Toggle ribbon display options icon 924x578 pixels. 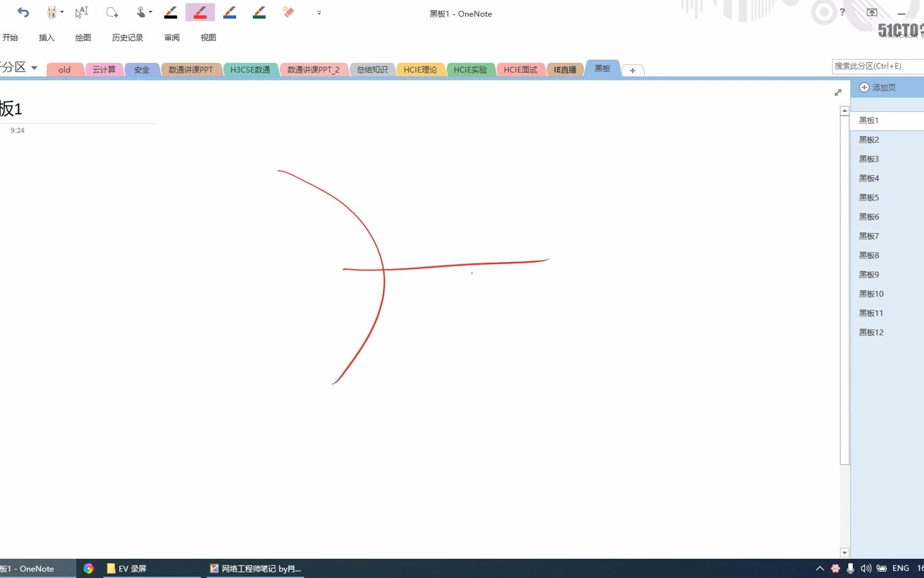point(872,12)
